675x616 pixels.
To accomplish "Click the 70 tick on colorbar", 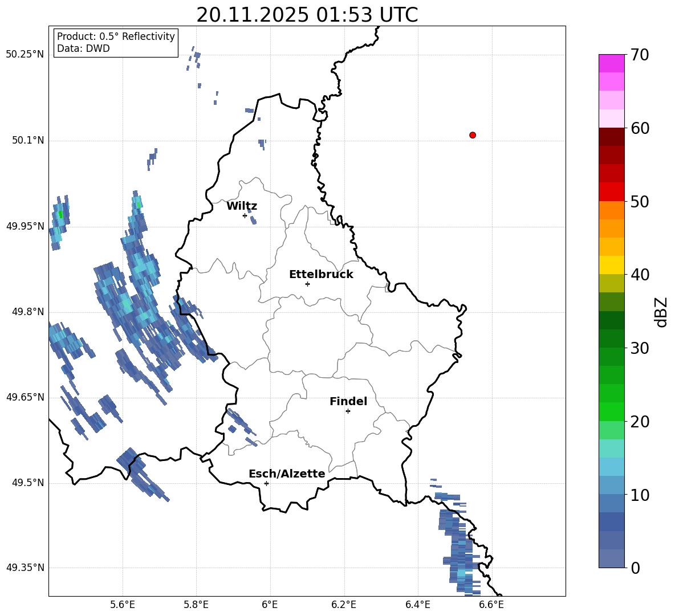I will point(640,55).
